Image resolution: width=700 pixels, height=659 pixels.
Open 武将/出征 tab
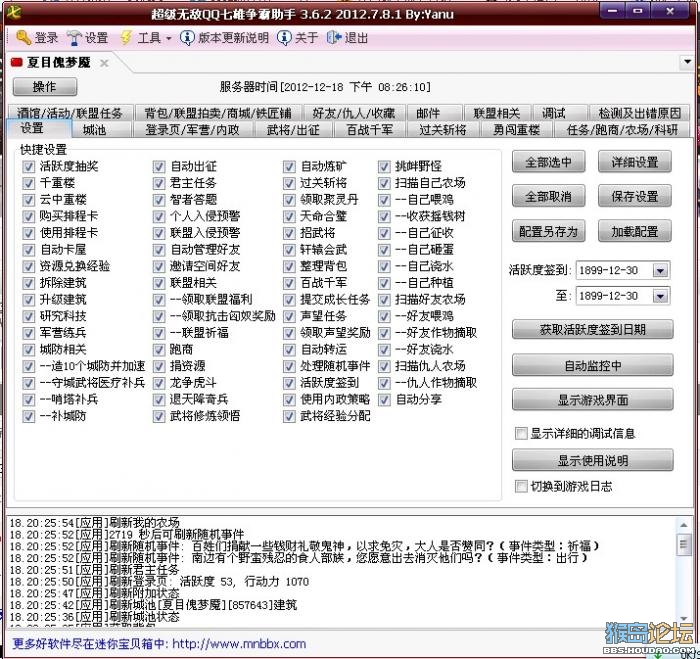(x=293, y=130)
